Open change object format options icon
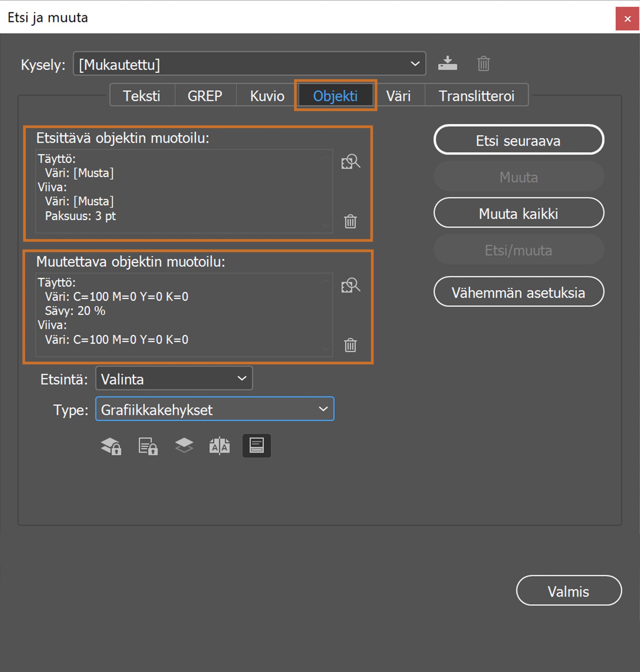 (x=350, y=286)
